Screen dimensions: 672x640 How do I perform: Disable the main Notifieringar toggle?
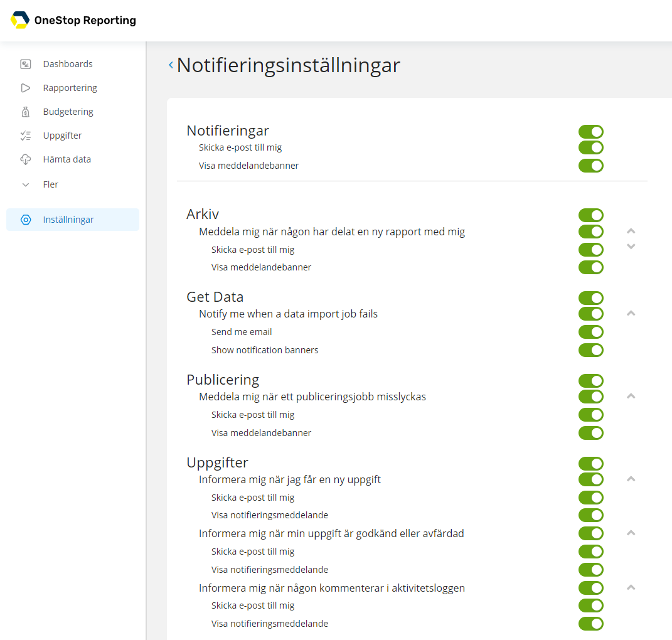click(x=590, y=131)
